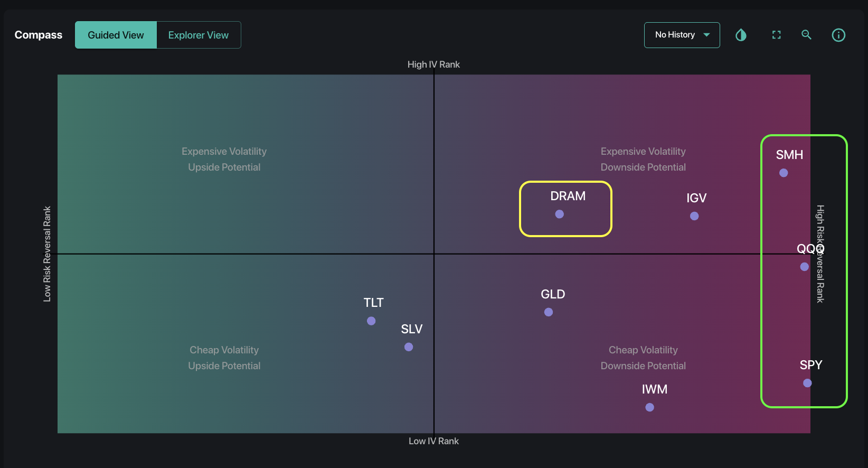Click the IWM ticker label
This screenshot has height=468, width=868.
click(x=655, y=389)
